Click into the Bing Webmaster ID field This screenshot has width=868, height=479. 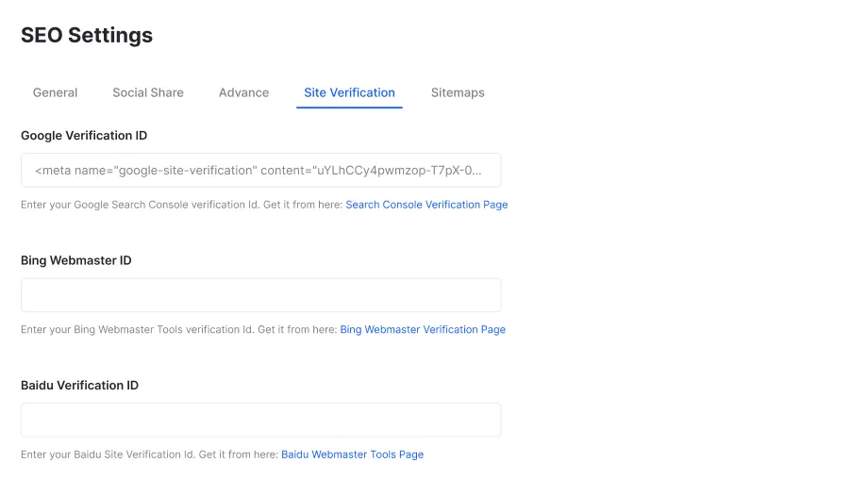coord(261,295)
